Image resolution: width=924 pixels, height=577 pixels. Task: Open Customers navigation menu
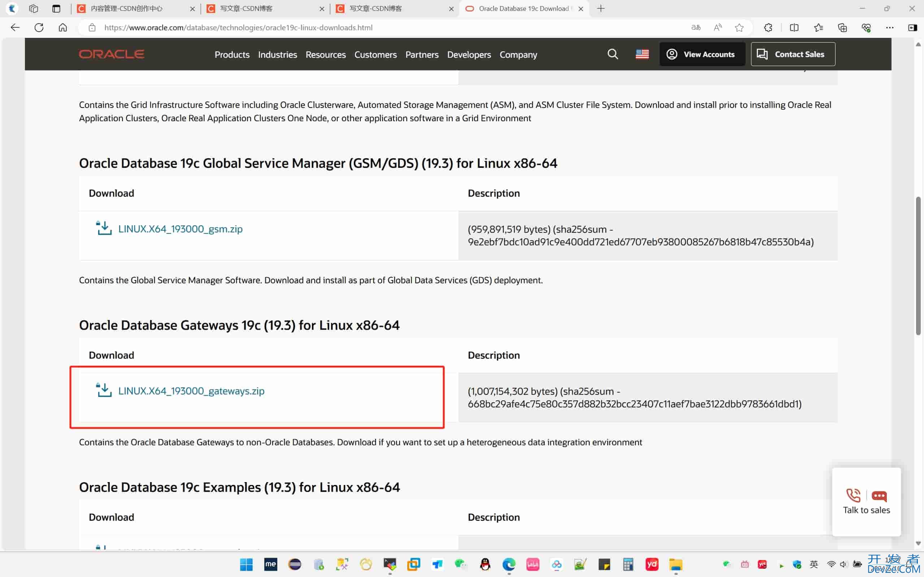[x=376, y=54]
